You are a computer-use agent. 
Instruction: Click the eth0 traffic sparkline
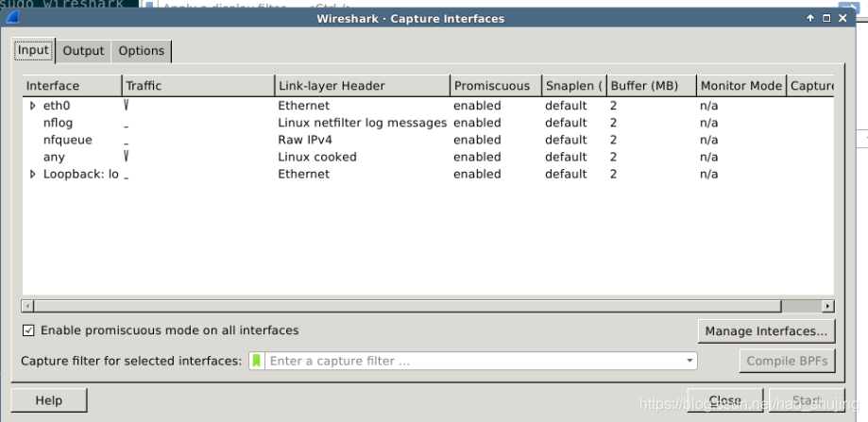[x=127, y=105]
